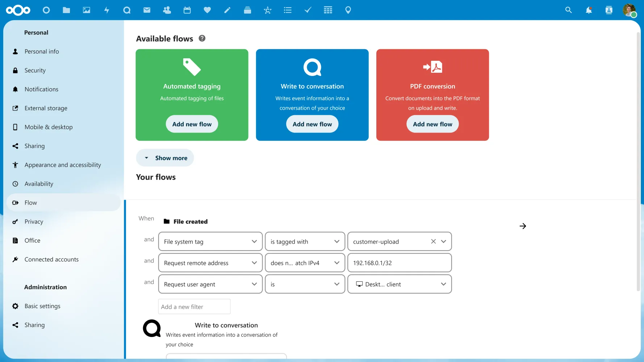Open the Deck app

click(x=248, y=10)
